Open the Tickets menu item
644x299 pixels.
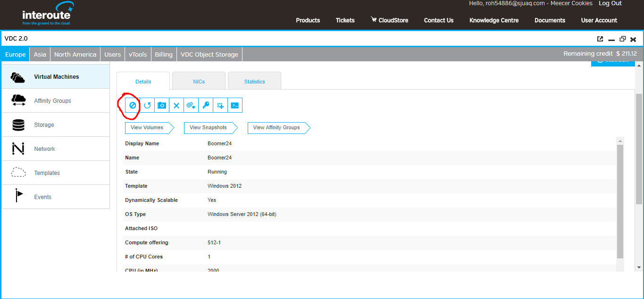tap(345, 20)
